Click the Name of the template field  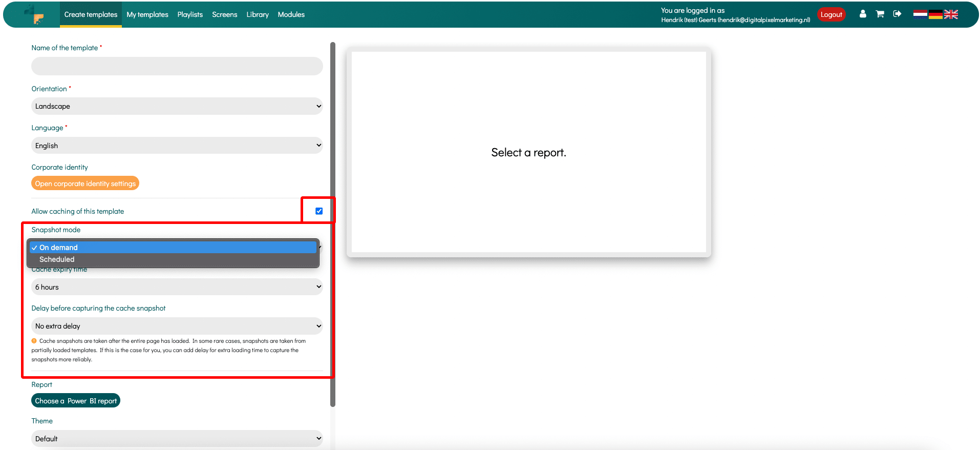tap(177, 66)
